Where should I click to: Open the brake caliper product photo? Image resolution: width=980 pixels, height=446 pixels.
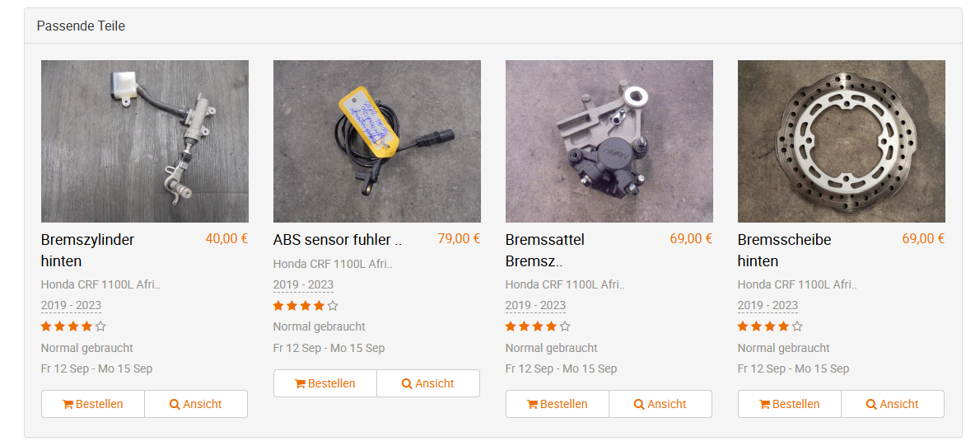pos(609,141)
